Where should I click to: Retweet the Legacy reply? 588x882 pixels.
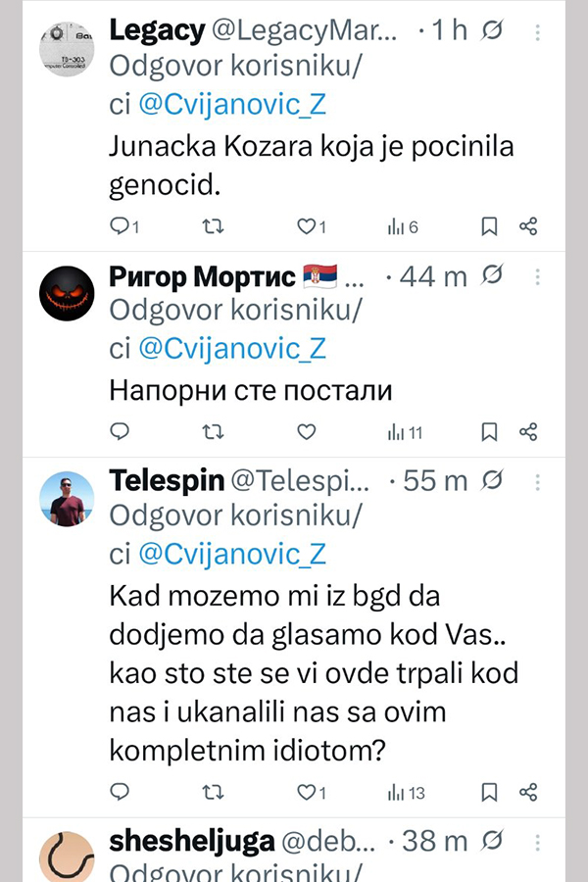[x=212, y=226]
